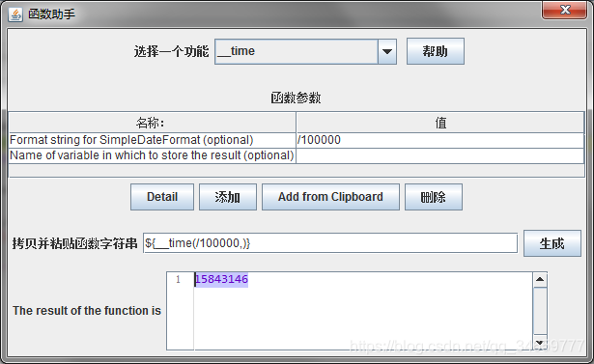Click the function string field ${__time(/100000,)}
This screenshot has width=594, height=364.
[330, 243]
